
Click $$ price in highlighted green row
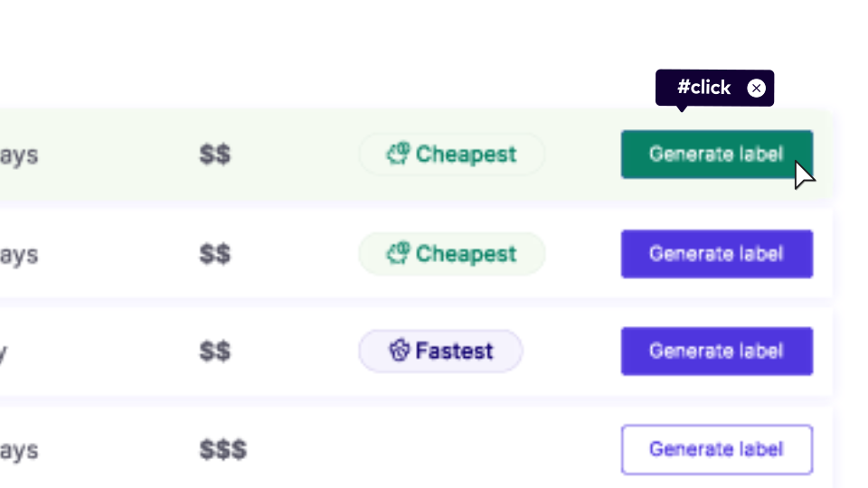click(x=214, y=155)
